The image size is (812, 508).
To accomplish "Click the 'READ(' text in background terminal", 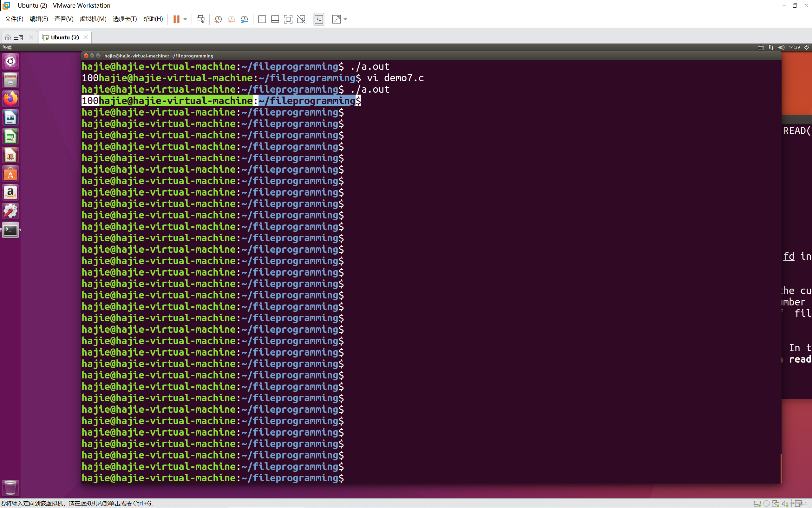I will (x=797, y=131).
